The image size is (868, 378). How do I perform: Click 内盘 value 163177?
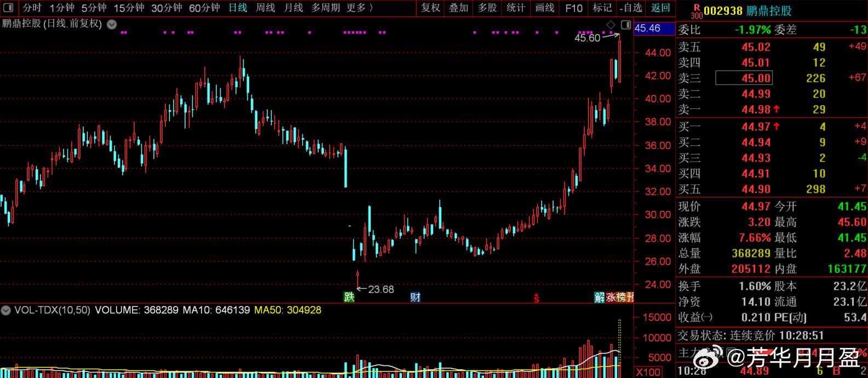pyautogui.click(x=847, y=269)
